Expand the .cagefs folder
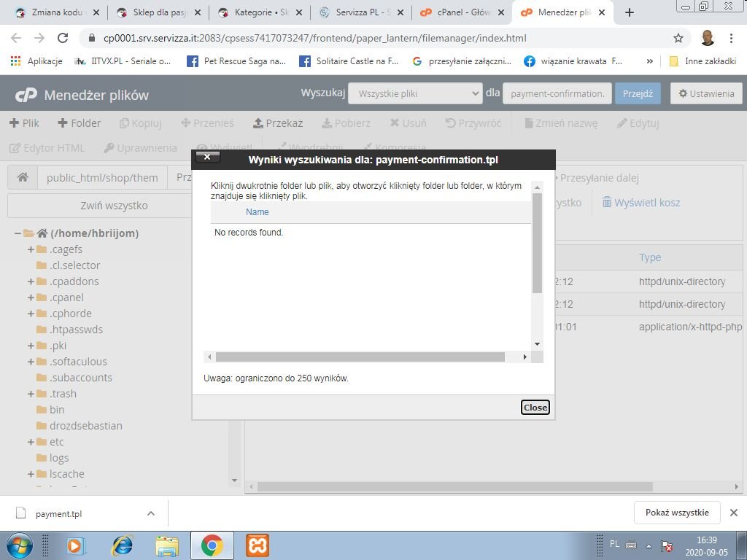 point(31,249)
